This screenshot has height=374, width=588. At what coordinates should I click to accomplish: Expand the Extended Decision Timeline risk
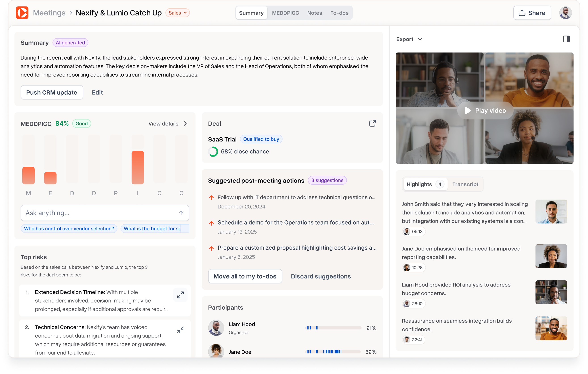tap(180, 295)
